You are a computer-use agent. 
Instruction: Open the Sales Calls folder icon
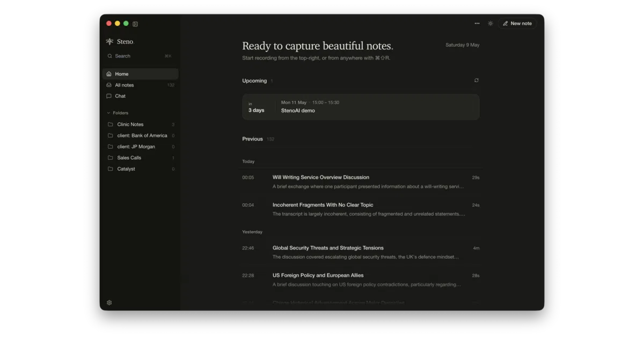pyautogui.click(x=111, y=158)
